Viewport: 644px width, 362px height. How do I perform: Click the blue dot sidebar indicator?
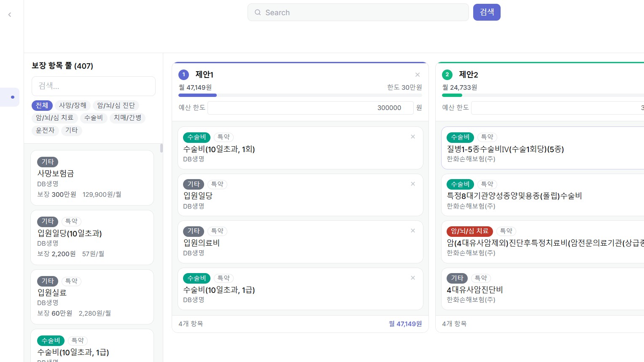pyautogui.click(x=13, y=97)
